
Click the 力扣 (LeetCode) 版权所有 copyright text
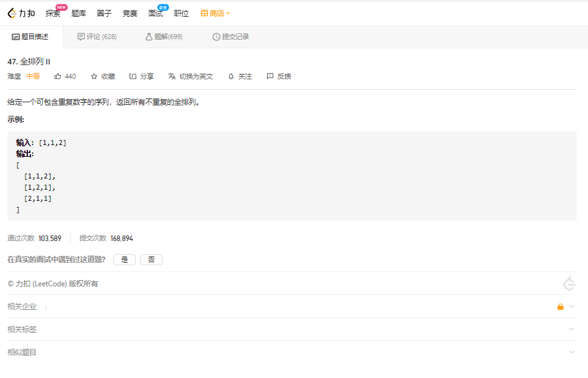(x=53, y=284)
